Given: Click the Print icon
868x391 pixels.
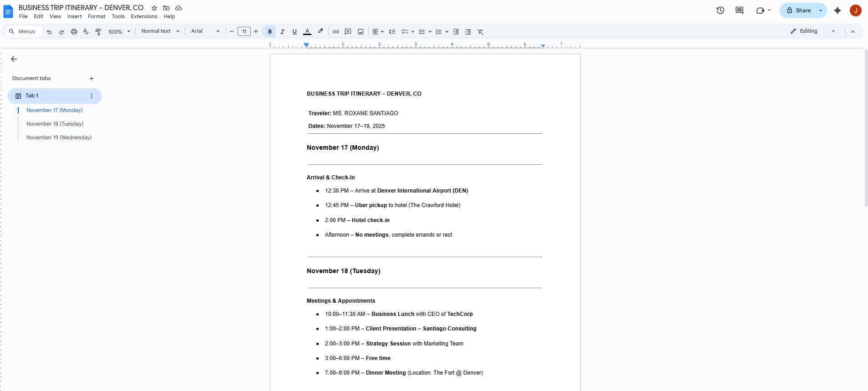Looking at the screenshot, I should pos(74,32).
